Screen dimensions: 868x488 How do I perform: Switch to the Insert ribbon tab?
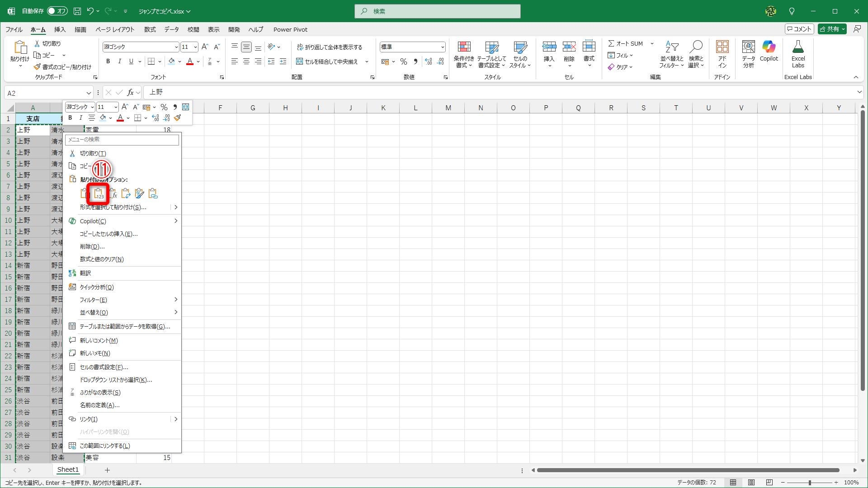pos(60,29)
